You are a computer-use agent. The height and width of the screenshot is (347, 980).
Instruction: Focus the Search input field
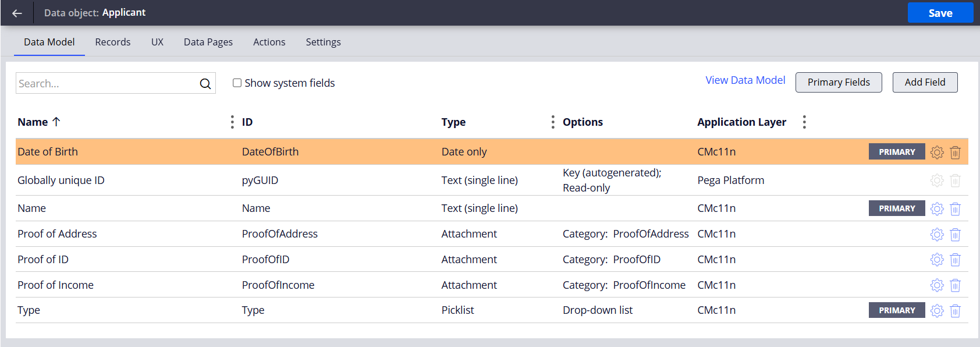pyautogui.click(x=106, y=83)
